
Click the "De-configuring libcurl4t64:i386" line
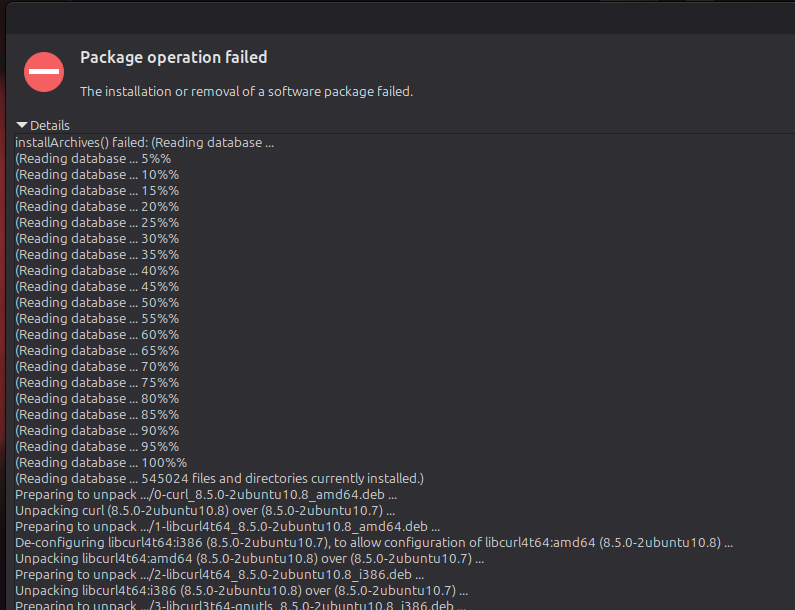click(374, 542)
